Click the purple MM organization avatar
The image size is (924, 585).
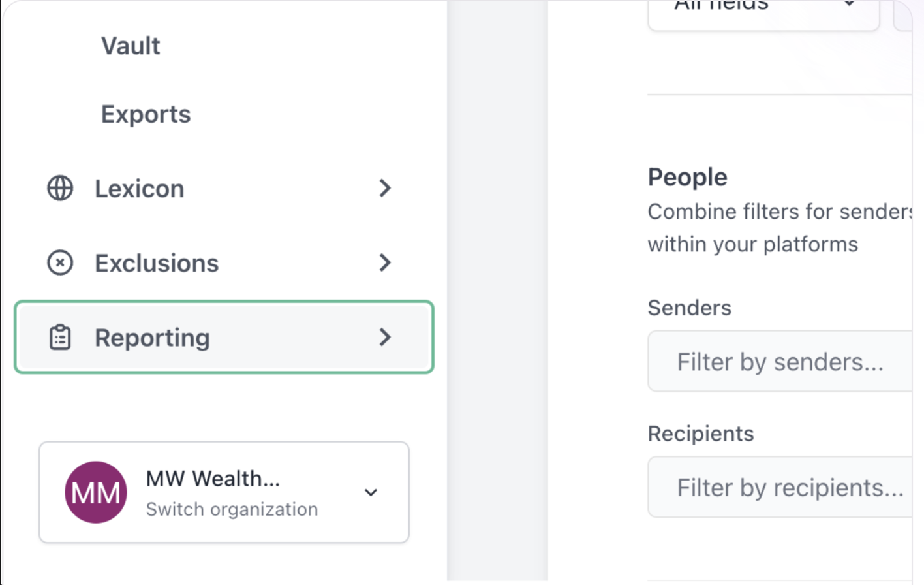(x=96, y=492)
